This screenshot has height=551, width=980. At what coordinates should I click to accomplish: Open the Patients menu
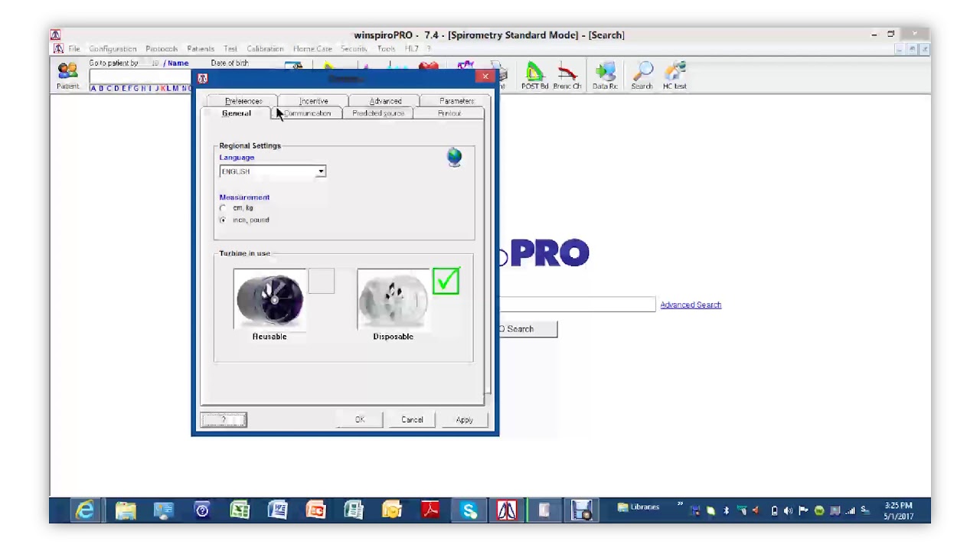[x=201, y=49]
